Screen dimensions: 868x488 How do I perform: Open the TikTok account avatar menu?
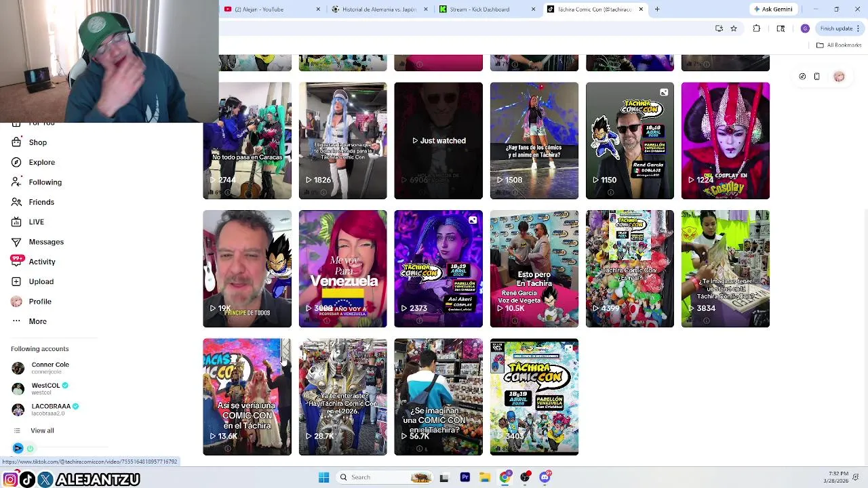[839, 77]
